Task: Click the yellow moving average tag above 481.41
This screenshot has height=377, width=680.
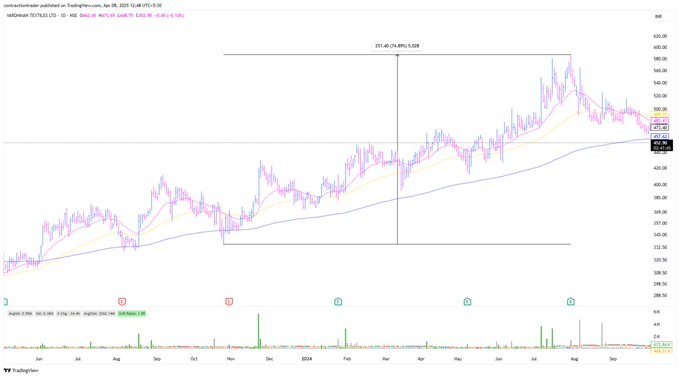Action: (660, 115)
